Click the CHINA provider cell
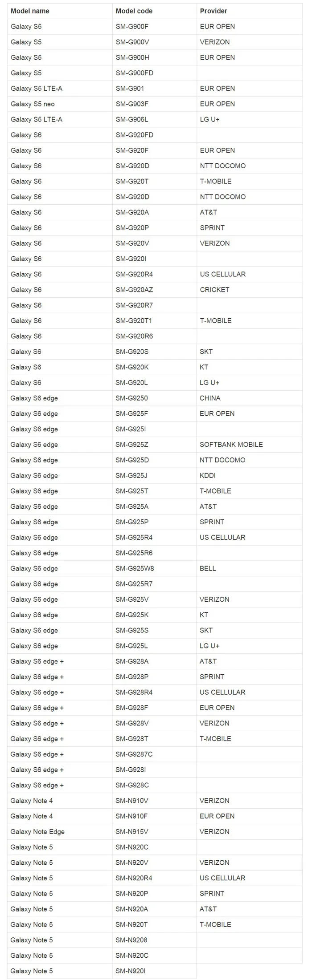 pyautogui.click(x=210, y=398)
